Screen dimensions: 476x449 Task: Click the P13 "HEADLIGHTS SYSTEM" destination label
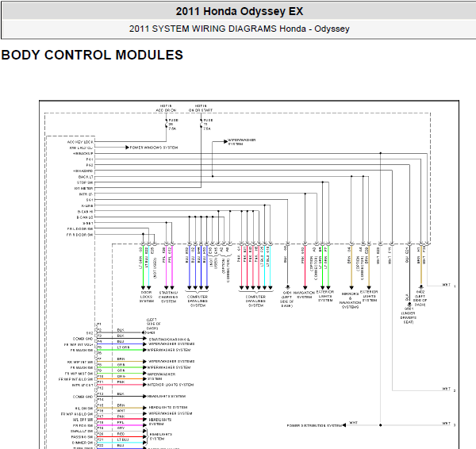(167, 396)
